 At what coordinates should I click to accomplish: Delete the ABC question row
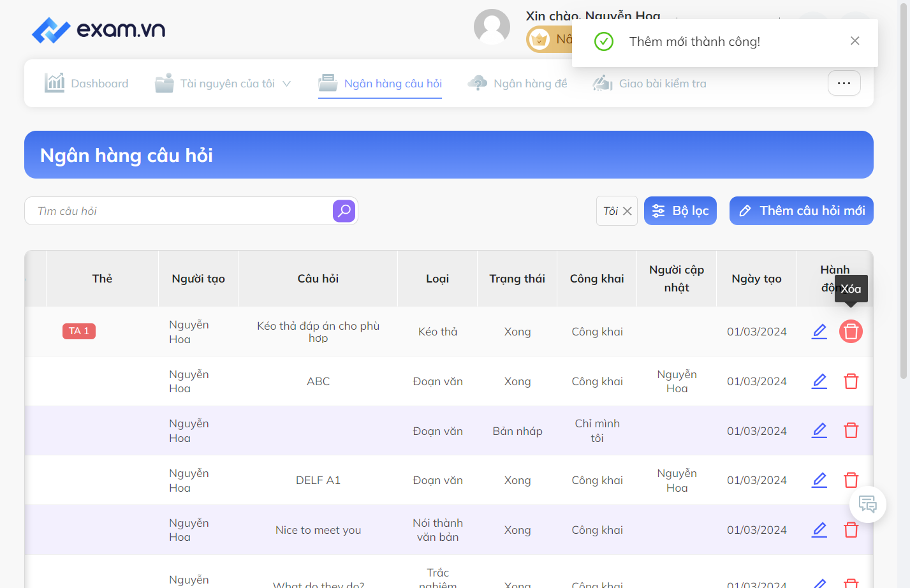pos(851,381)
